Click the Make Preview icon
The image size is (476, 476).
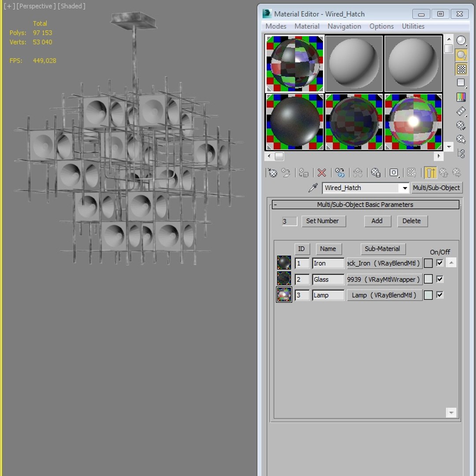coord(461,112)
